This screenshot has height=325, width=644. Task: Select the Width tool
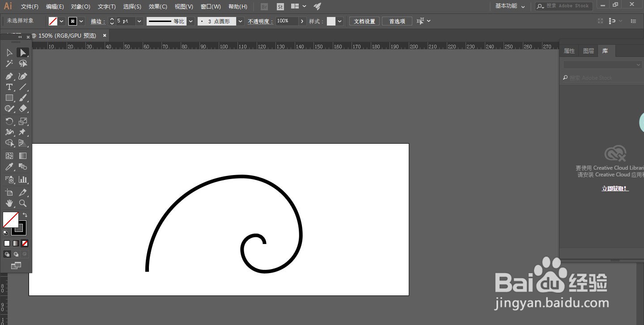tap(9, 132)
